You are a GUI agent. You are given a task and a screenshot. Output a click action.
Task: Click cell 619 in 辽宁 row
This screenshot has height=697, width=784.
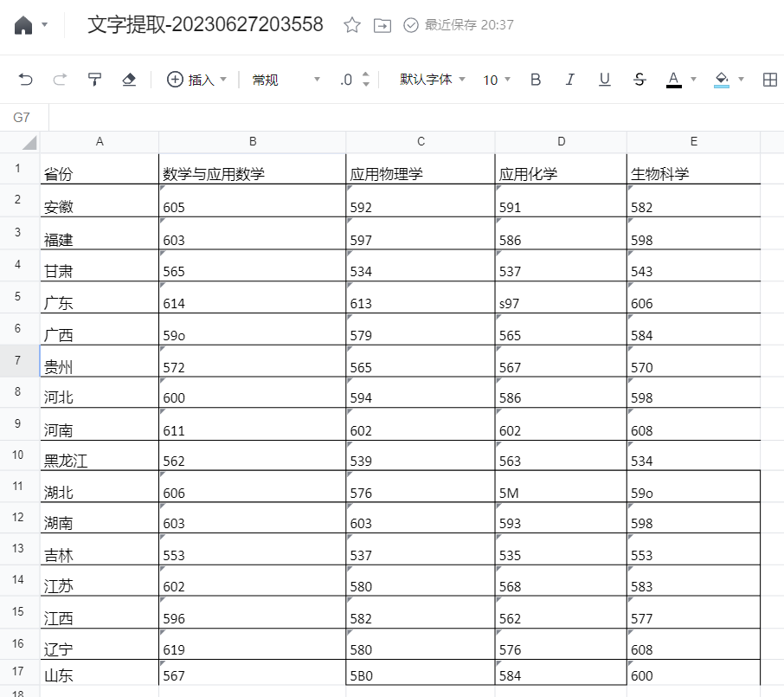[x=253, y=644]
